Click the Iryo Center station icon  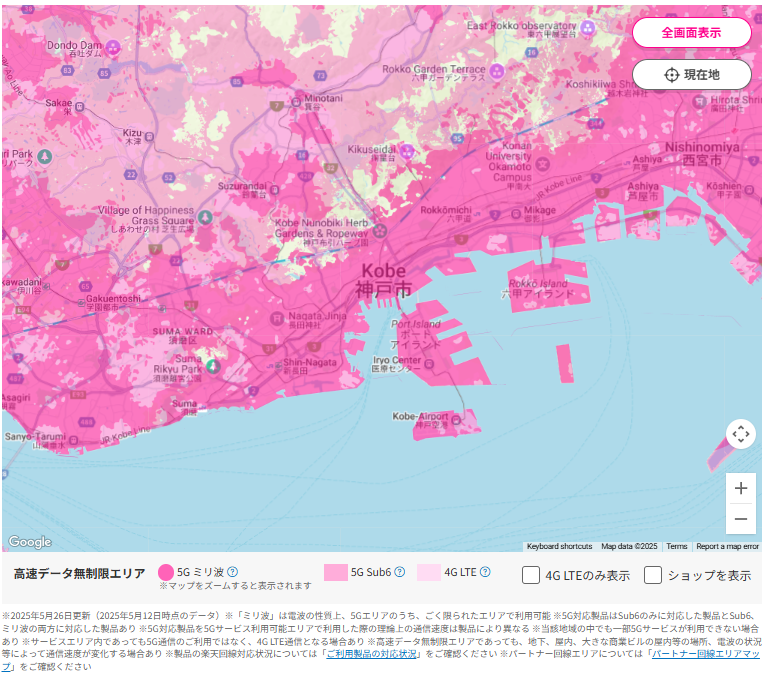[x=429, y=364]
